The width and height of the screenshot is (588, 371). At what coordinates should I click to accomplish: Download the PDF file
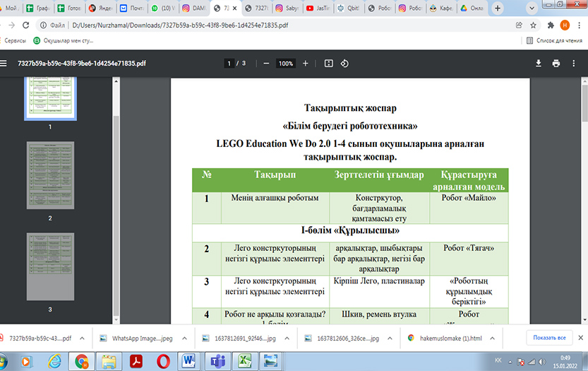pyautogui.click(x=539, y=63)
